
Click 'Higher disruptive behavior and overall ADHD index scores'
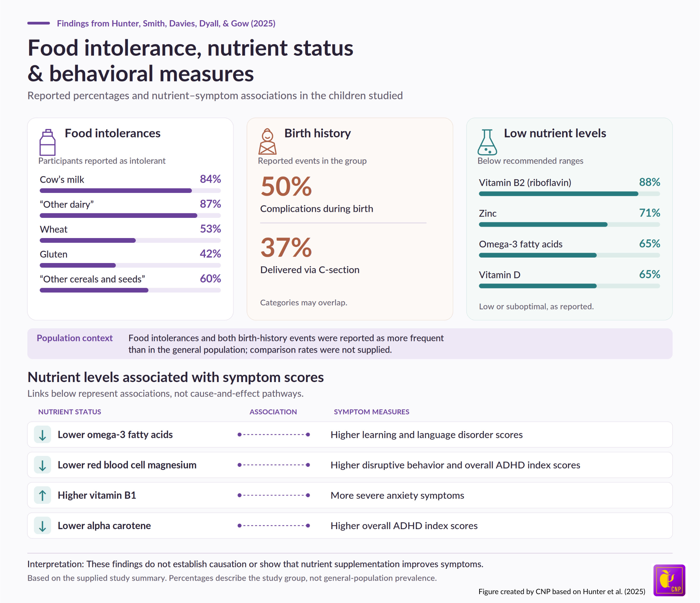point(455,465)
